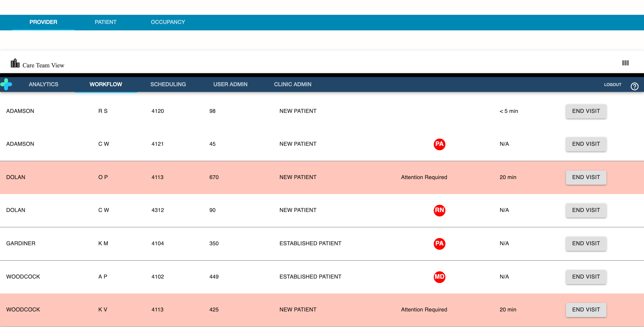This screenshot has height=327, width=644.
Task: Click Attention Required in DOLAN O P row
Action: click(x=424, y=177)
